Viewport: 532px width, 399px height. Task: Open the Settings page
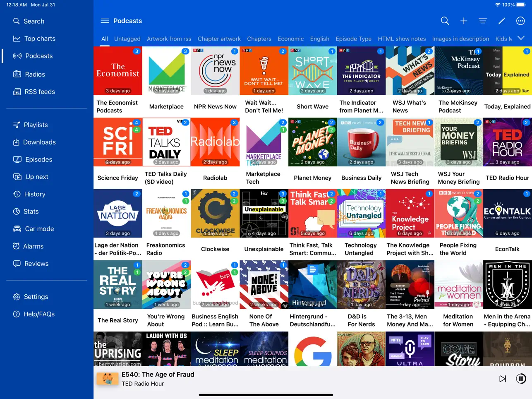click(35, 296)
